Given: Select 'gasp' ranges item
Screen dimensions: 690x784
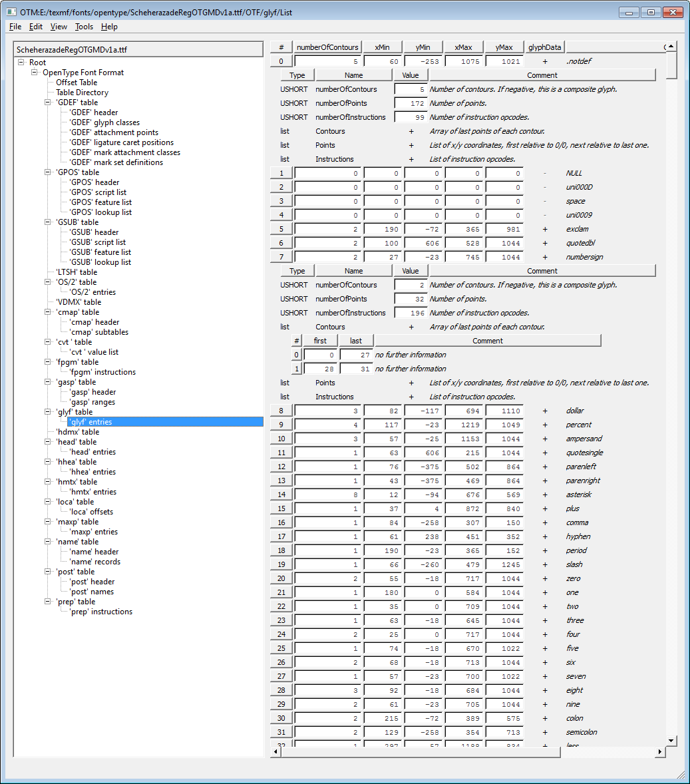Looking at the screenshot, I should click(92, 403).
